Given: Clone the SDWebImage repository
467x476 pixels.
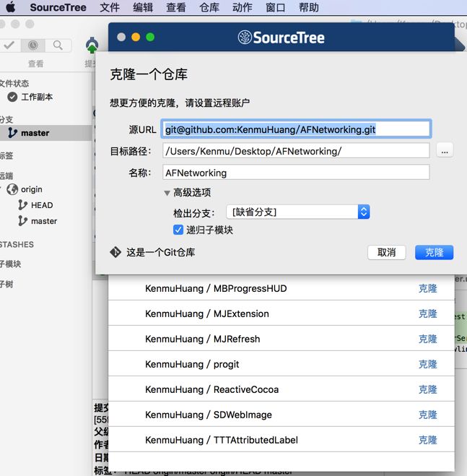Looking at the screenshot, I should (x=427, y=415).
